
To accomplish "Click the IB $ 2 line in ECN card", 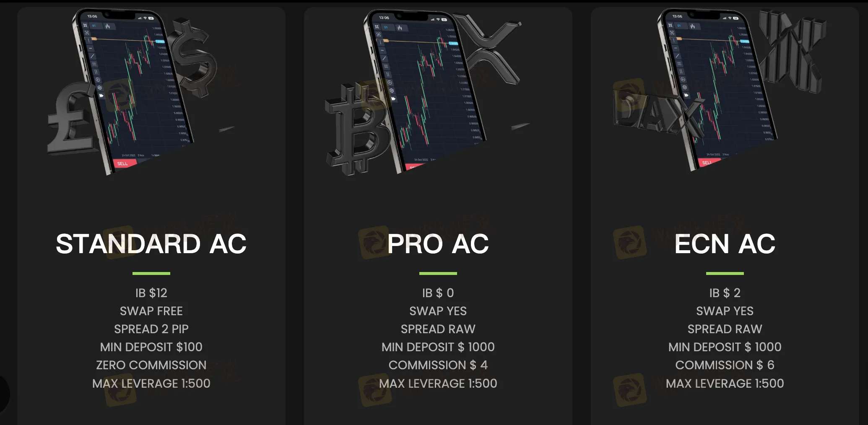I will [x=725, y=293].
